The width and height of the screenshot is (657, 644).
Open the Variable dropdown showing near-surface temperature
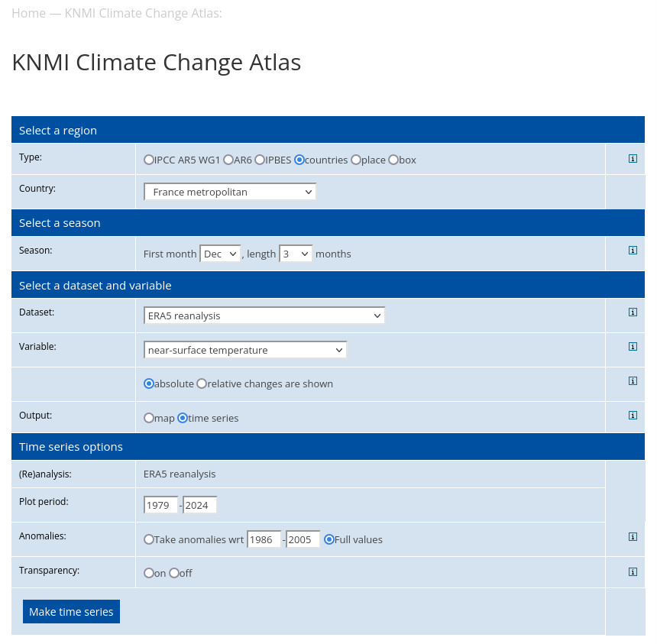(245, 350)
